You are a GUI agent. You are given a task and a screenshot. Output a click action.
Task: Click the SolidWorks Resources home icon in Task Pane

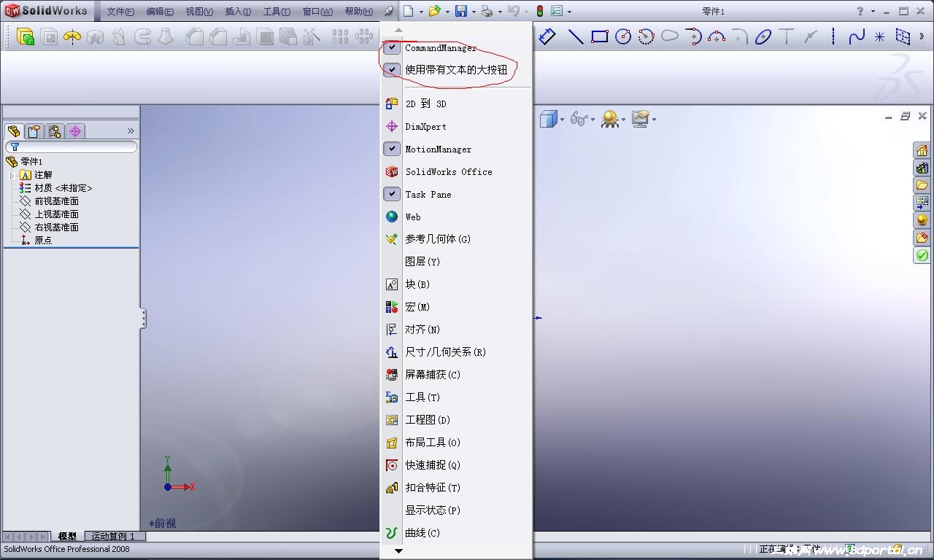click(922, 150)
